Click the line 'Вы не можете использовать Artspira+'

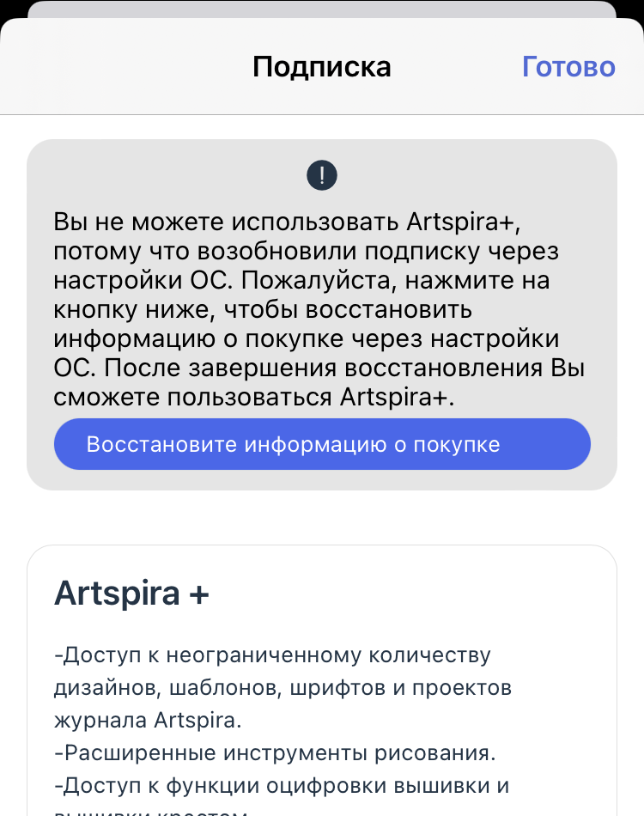[287, 222]
